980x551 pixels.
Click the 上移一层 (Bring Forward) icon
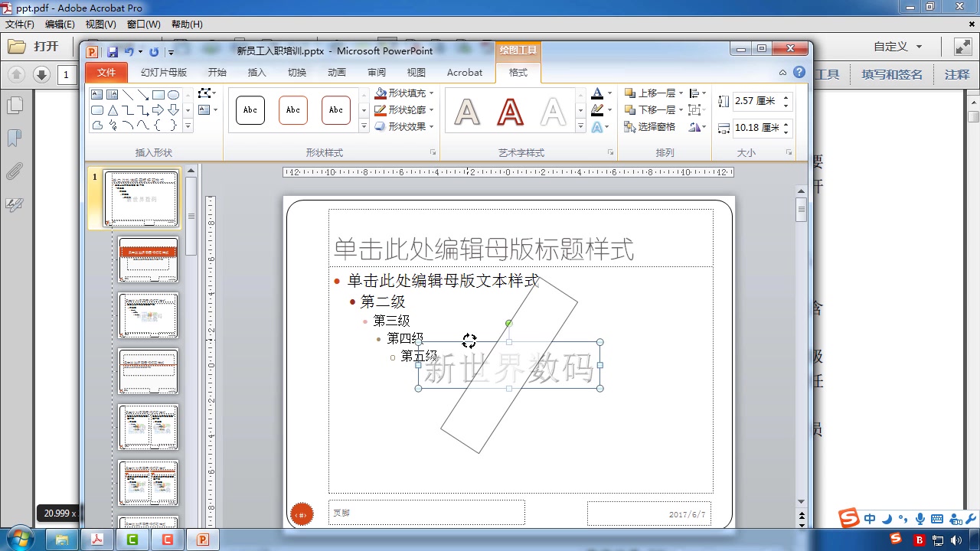(631, 92)
